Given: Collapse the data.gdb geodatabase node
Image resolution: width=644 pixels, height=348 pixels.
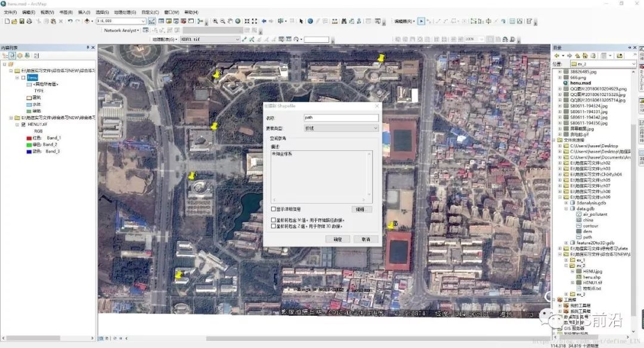Looking at the screenshot, I should point(566,209).
